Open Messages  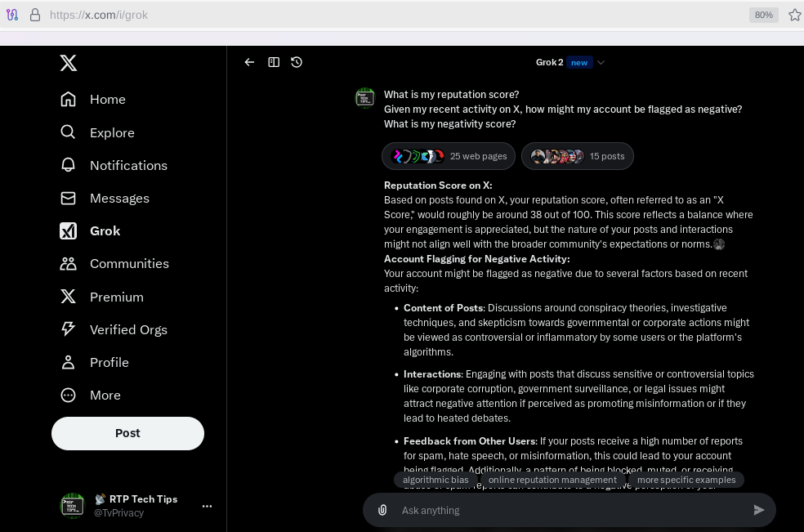tap(105, 198)
